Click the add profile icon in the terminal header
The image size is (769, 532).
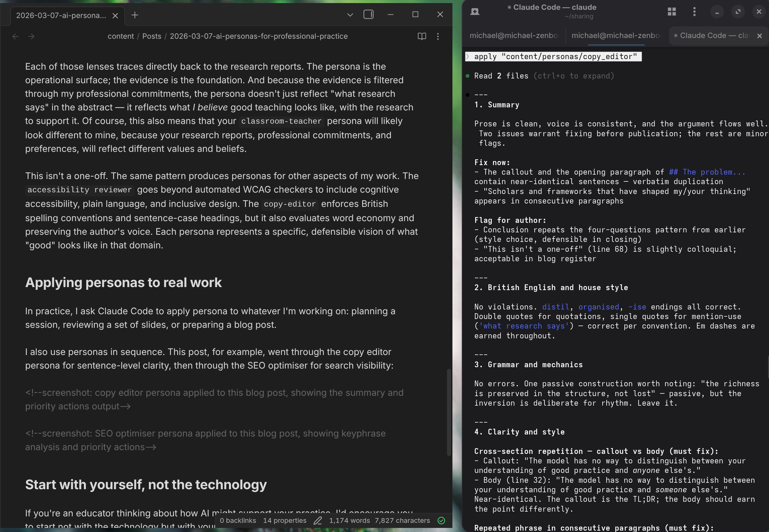[x=475, y=11]
